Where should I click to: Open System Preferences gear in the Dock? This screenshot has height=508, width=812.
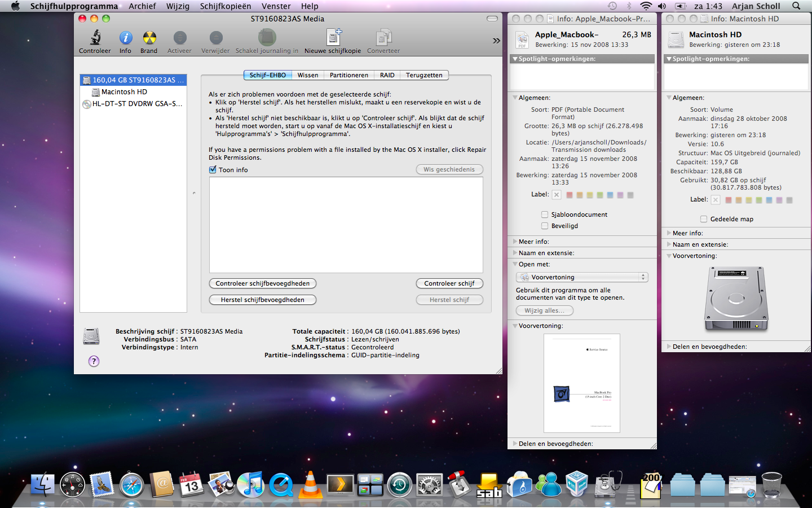[429, 484]
